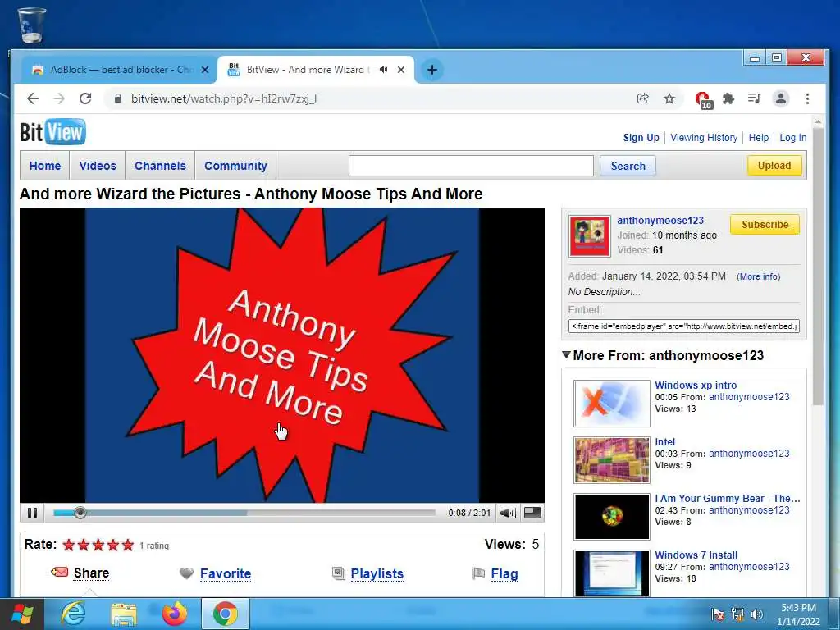The width and height of the screenshot is (840, 630).
Task: Mute the video player volume
Action: pos(507,514)
